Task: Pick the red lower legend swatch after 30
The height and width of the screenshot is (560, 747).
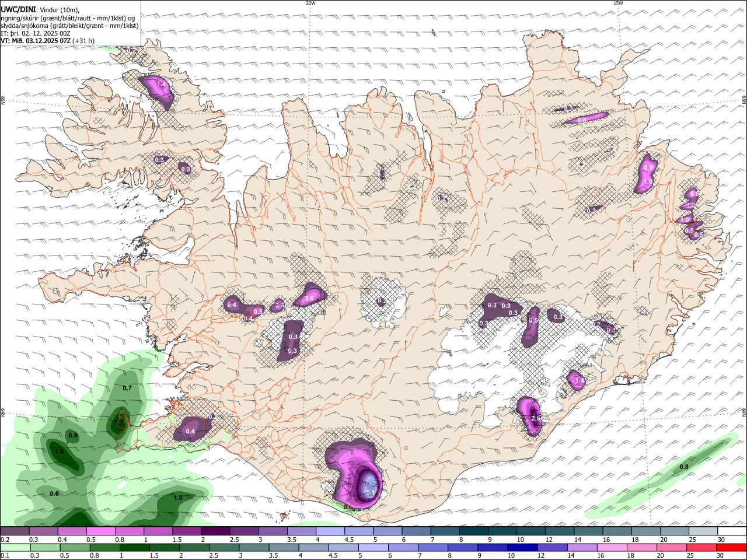Action: [x=732, y=547]
